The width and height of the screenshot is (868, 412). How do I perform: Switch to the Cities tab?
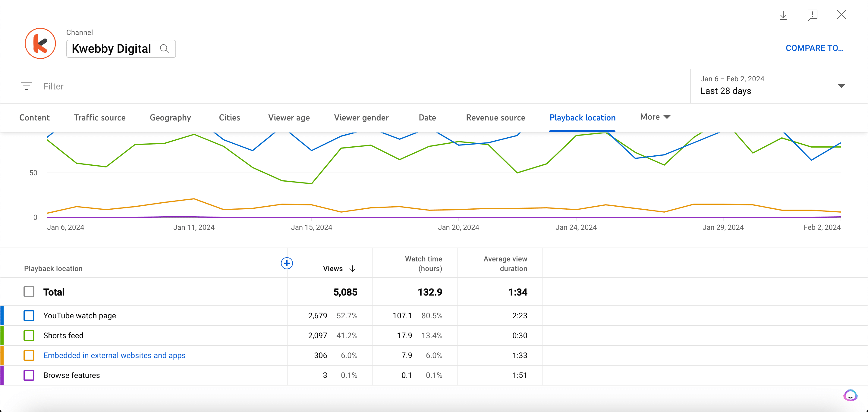click(x=229, y=117)
